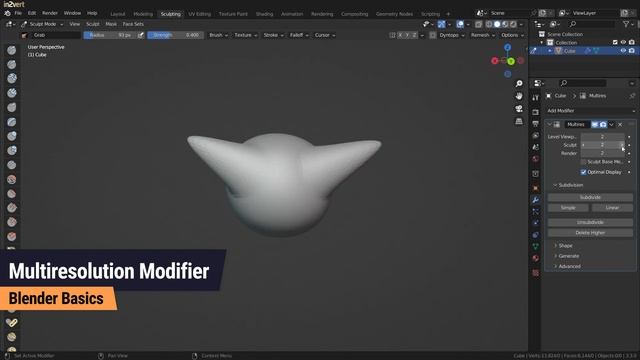Open the Modifier properties wrench tab
Viewport: 640px width, 360px height.
(536, 200)
